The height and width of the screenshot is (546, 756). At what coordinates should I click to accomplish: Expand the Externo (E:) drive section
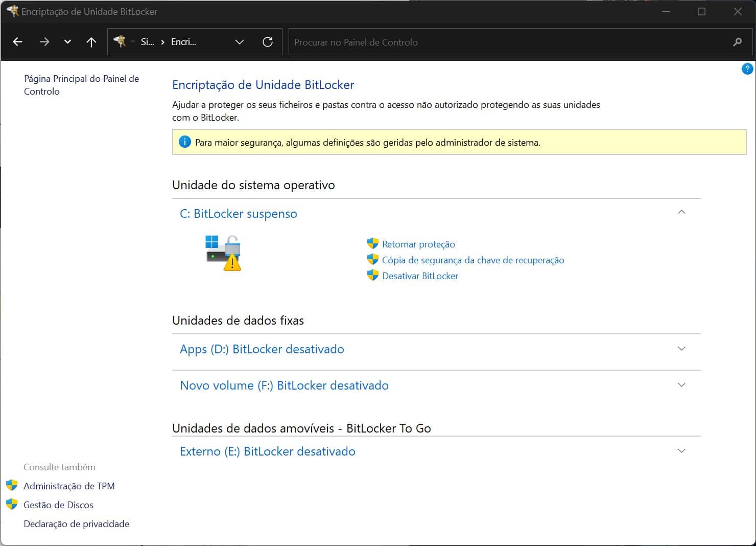681,451
